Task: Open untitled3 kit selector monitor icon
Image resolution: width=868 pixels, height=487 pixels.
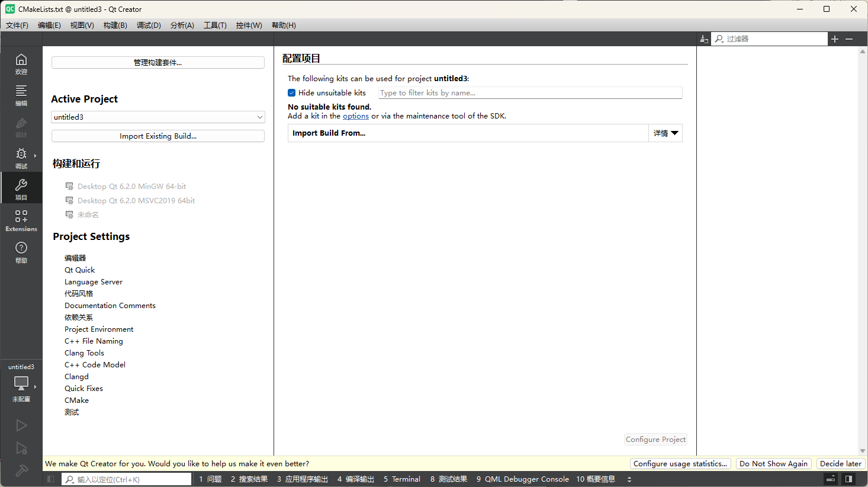Action: click(x=21, y=383)
